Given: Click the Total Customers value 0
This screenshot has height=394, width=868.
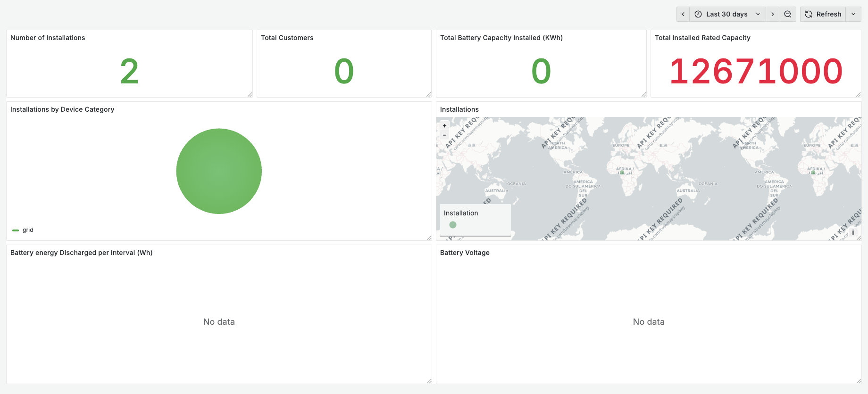Looking at the screenshot, I should (x=344, y=72).
